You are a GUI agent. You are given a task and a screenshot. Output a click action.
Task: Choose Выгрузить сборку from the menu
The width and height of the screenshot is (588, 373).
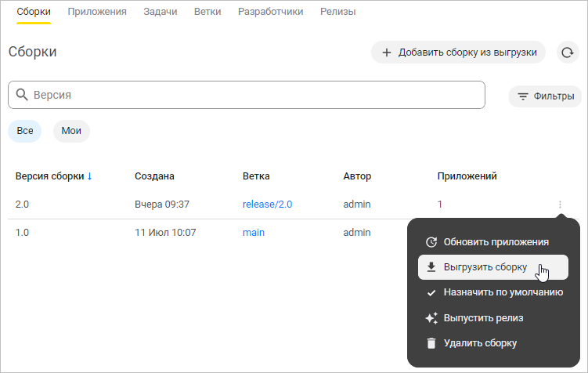point(485,267)
